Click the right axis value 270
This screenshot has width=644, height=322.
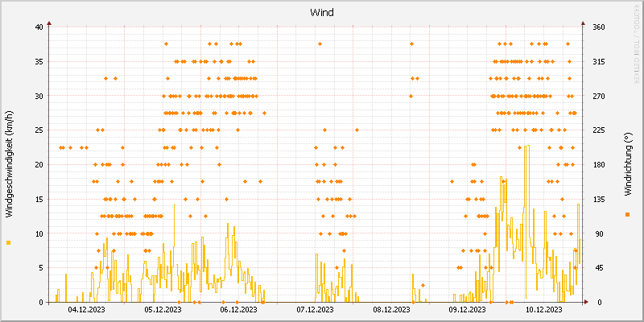[x=598, y=96]
